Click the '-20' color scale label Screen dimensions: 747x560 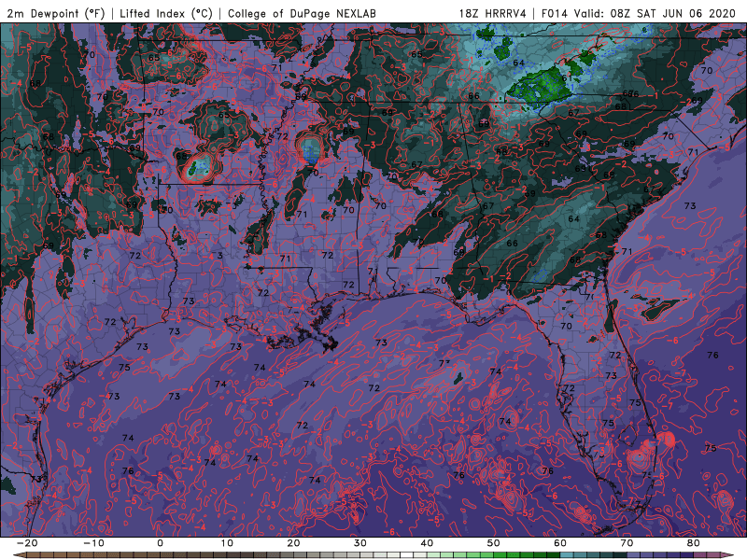coord(27,543)
